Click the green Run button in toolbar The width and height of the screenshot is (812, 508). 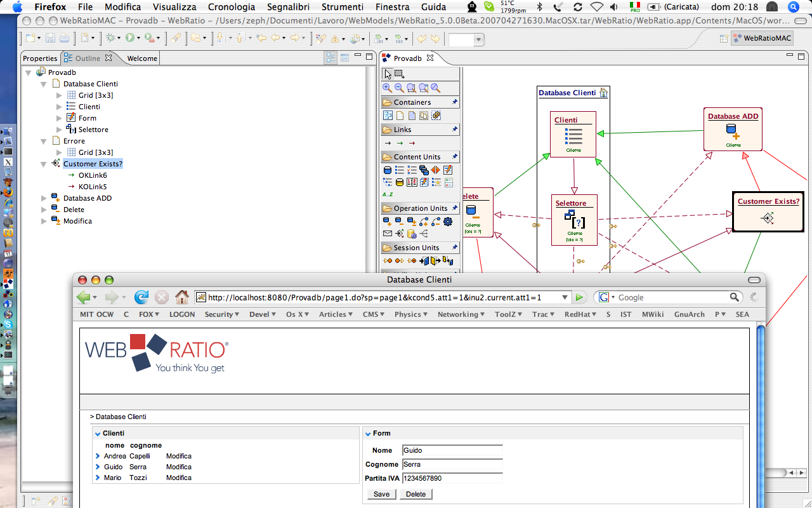130,38
